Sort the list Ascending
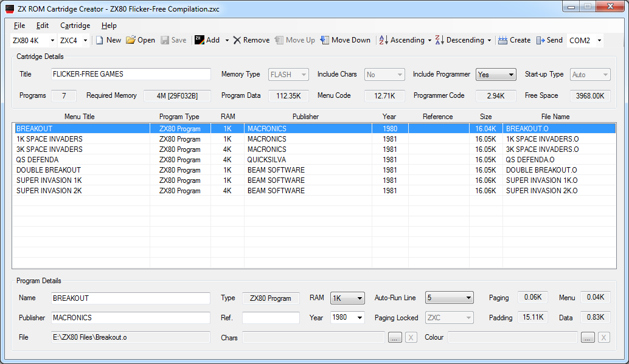 (402, 40)
